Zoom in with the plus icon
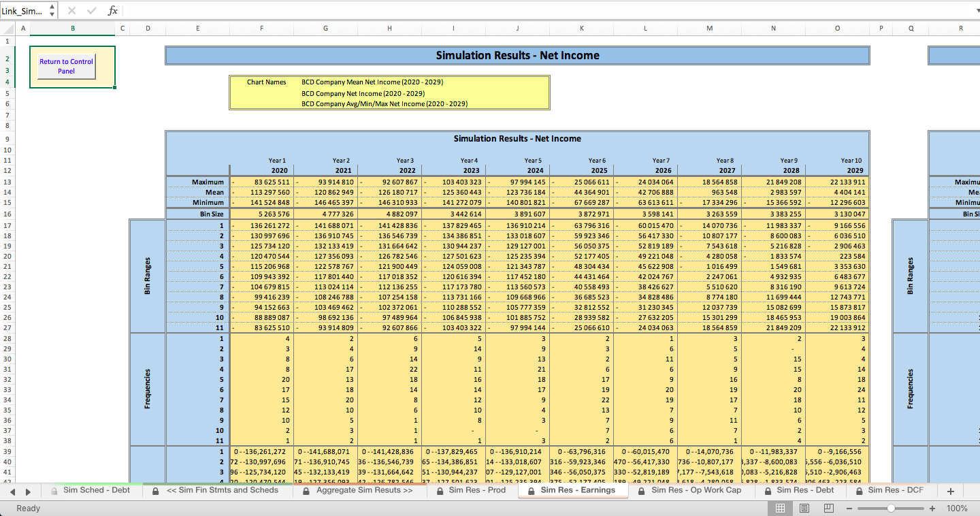This screenshot has width=980, height=516. click(932, 509)
